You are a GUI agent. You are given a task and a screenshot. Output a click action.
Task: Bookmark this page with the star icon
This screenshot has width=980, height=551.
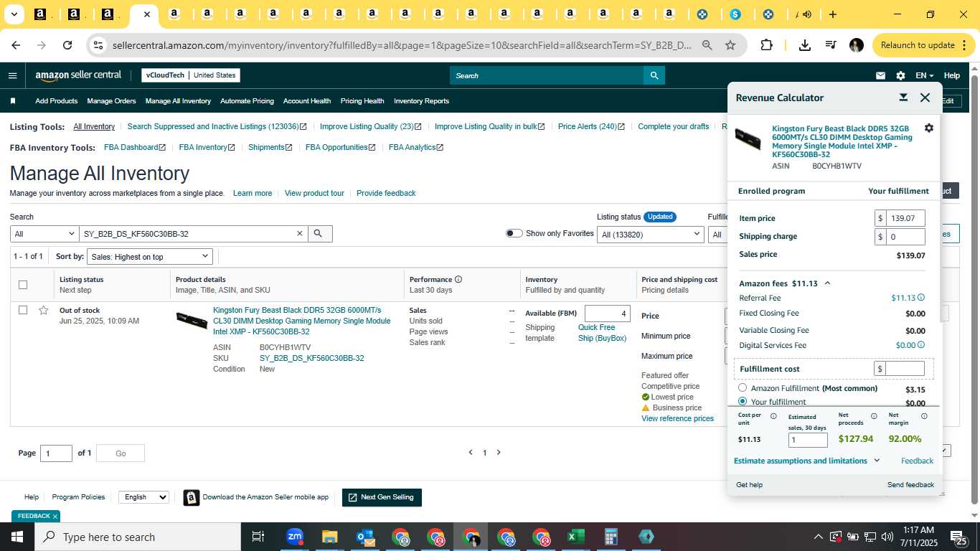730,45
